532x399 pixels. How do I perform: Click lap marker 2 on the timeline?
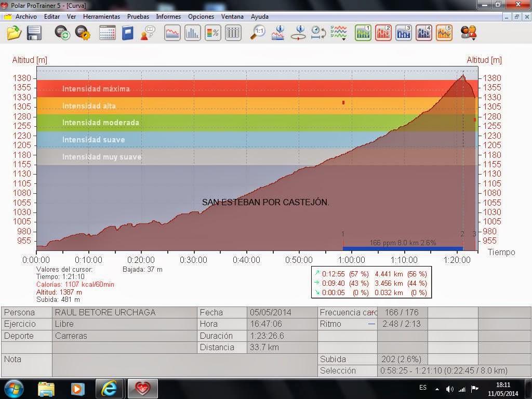coord(462,234)
